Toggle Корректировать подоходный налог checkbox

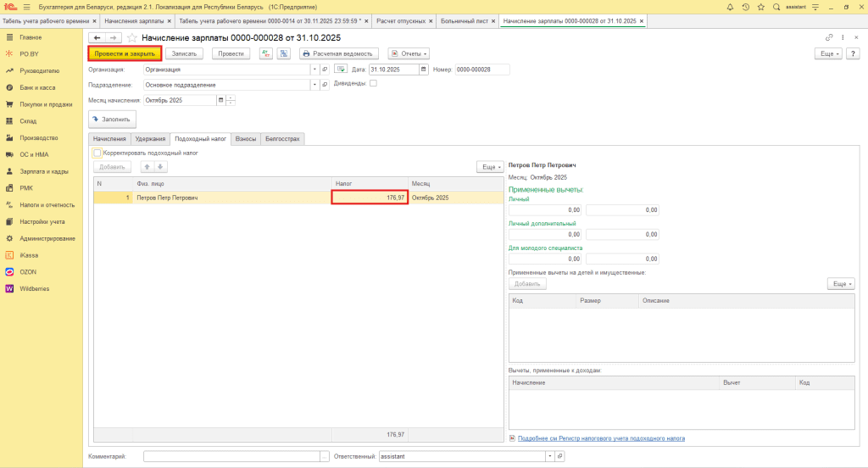click(98, 153)
